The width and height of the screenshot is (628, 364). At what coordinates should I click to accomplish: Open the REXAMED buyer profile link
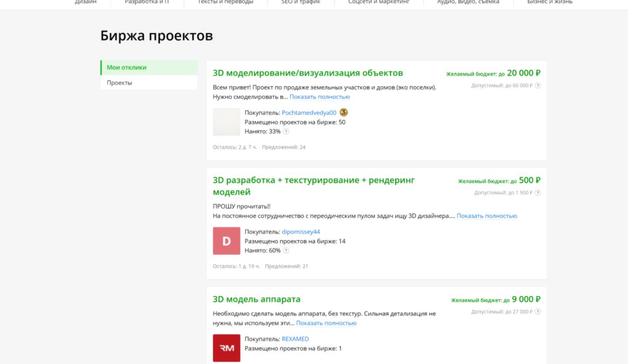coord(295,339)
